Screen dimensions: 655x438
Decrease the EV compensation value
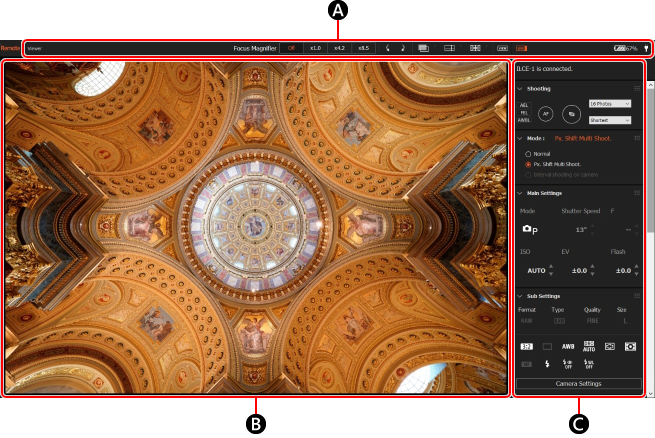click(x=592, y=274)
